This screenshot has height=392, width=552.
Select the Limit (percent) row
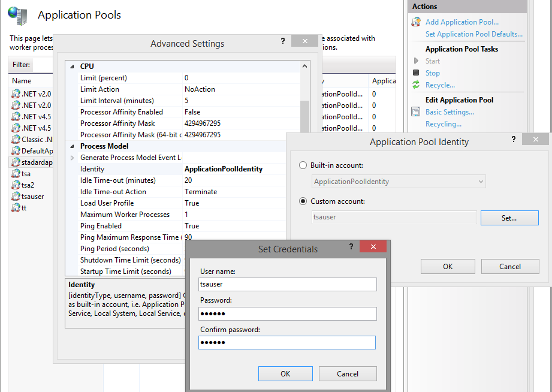tap(189, 78)
